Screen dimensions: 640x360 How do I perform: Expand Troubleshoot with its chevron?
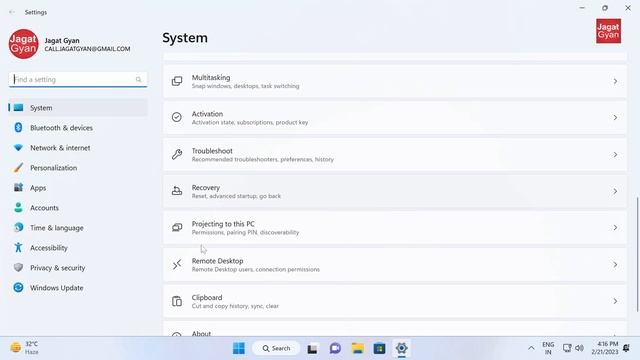pos(615,155)
